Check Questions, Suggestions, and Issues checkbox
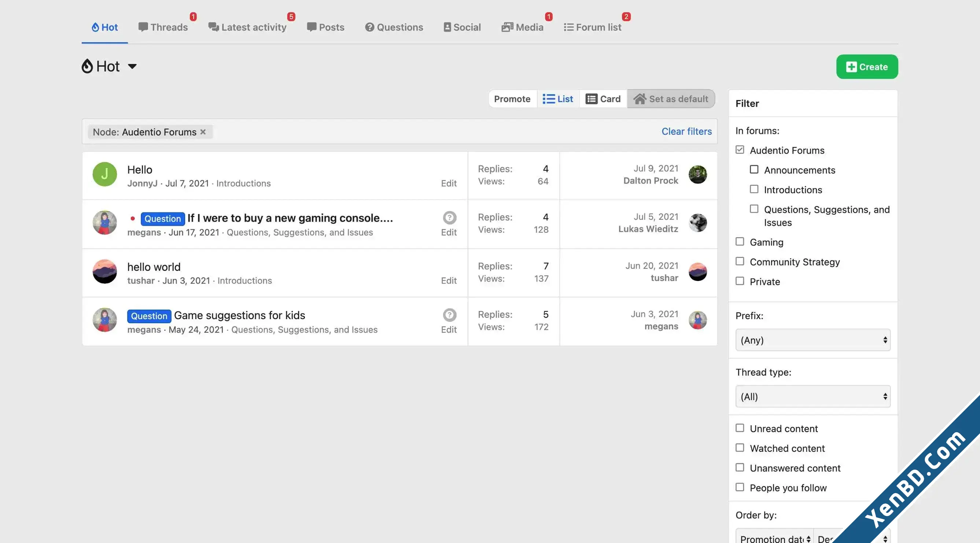This screenshot has height=543, width=980. tap(754, 209)
